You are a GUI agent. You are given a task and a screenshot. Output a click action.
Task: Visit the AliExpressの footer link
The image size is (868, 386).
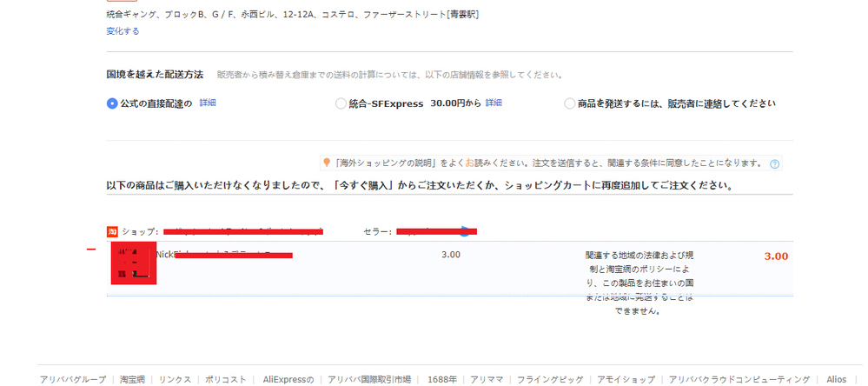[x=288, y=379]
